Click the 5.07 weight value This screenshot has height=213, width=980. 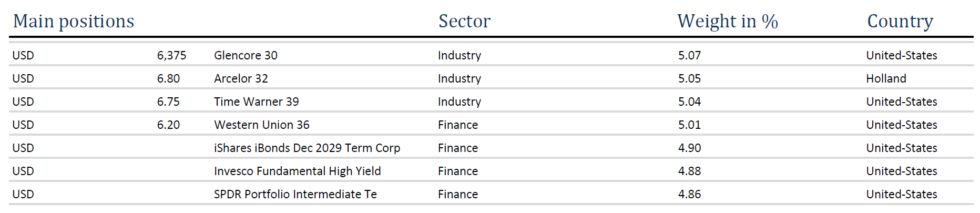pyautogui.click(x=689, y=55)
